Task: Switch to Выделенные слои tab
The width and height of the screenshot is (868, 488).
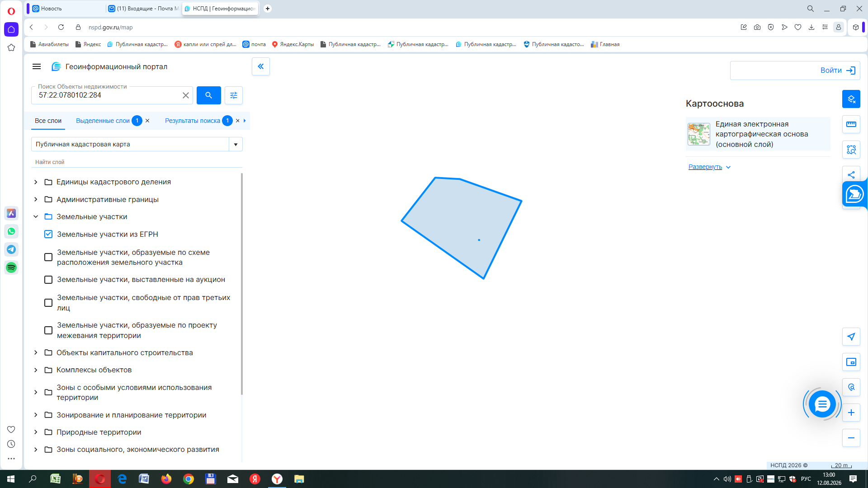Action: [103, 121]
